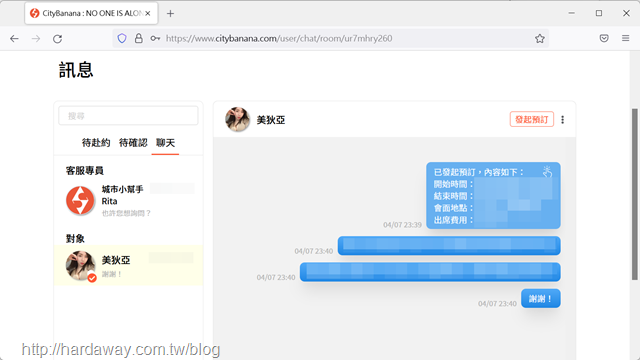Open the 美狄亞 conversation in list

tap(129, 265)
